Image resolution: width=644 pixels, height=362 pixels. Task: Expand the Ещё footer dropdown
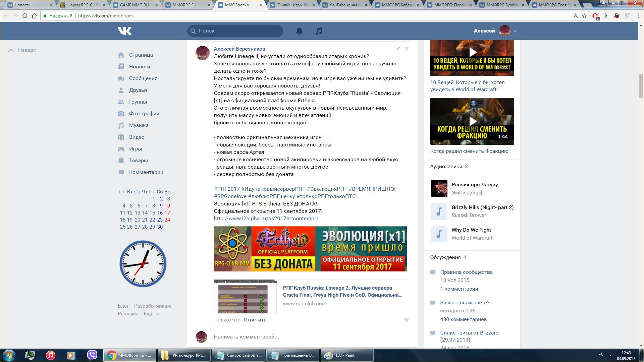(151, 314)
